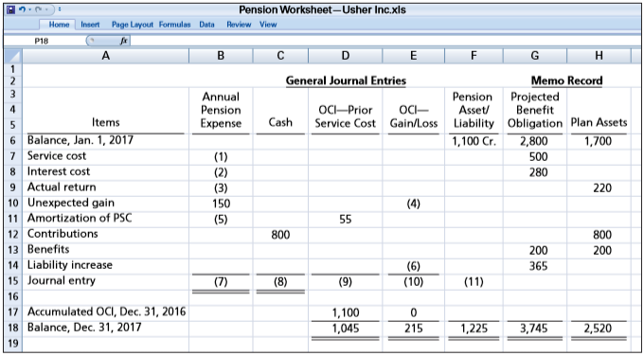The image size is (644, 356).
Task: Select the 1,700 cell
Action: 599,142
